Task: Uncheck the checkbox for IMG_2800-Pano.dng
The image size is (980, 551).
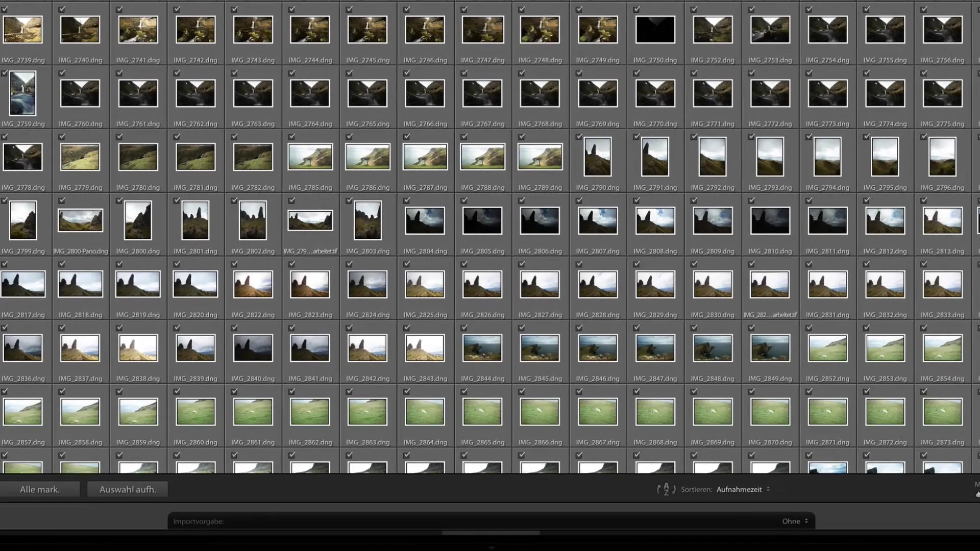Action: coord(62,201)
